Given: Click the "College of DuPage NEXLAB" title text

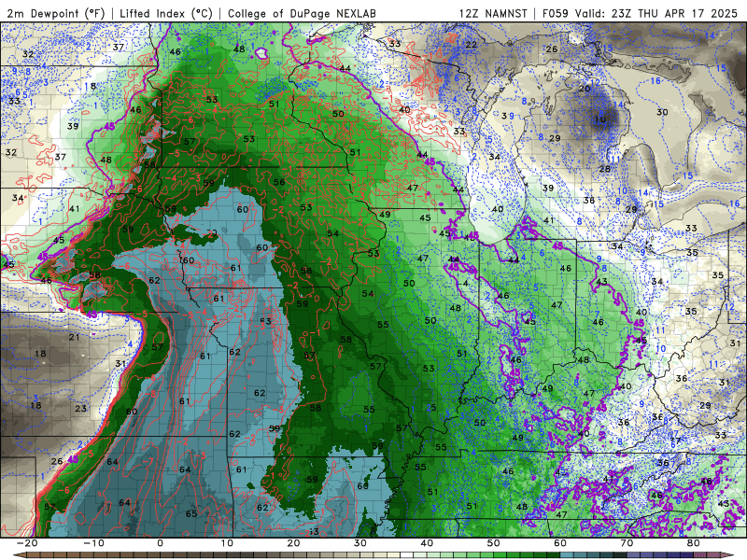Looking at the screenshot, I should pyautogui.click(x=302, y=13).
